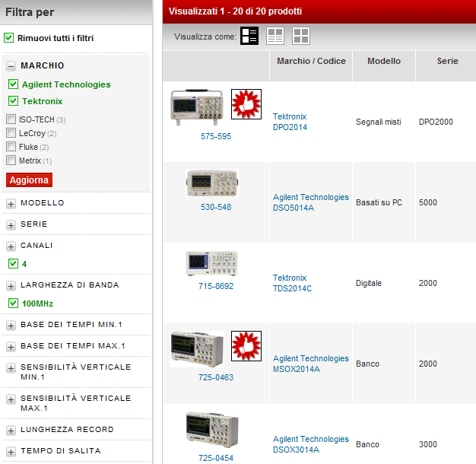
Task: Click the Marchio / Codice column header
Action: pos(310,61)
